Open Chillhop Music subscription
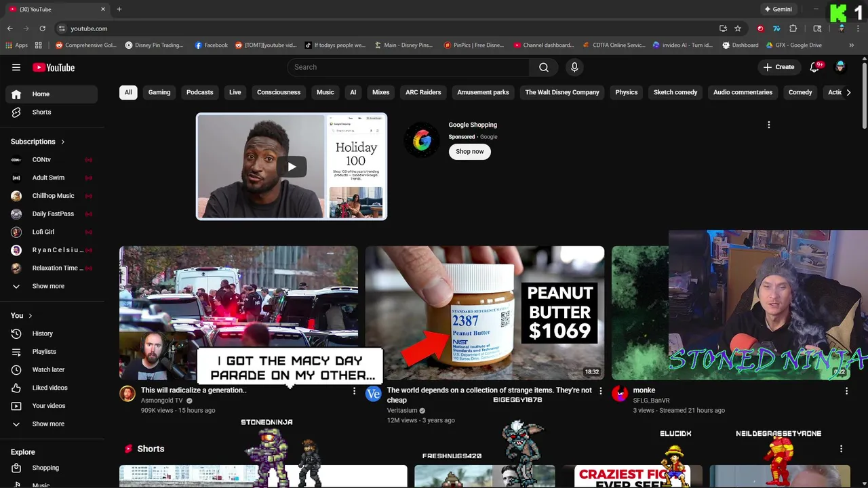Viewport: 868px width, 488px height. (x=52, y=196)
